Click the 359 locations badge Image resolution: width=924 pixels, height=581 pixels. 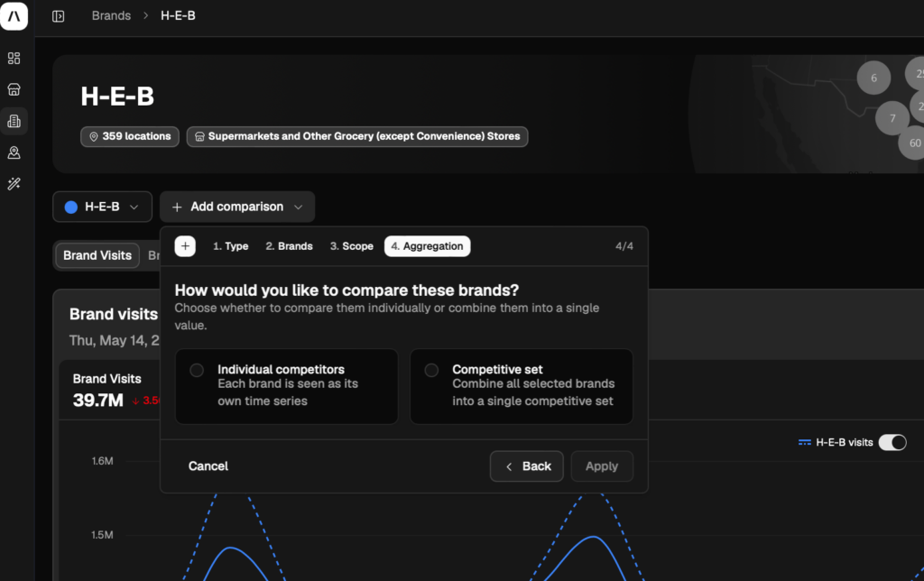(x=130, y=137)
